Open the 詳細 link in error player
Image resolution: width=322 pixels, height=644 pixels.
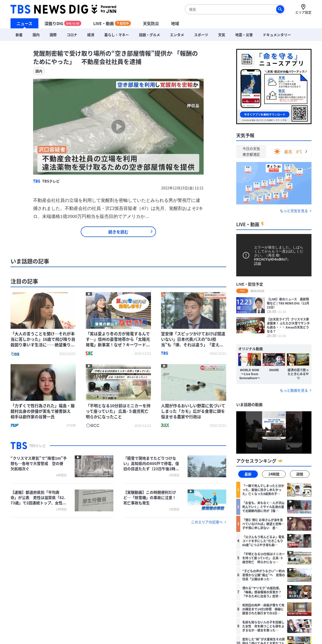(257, 263)
